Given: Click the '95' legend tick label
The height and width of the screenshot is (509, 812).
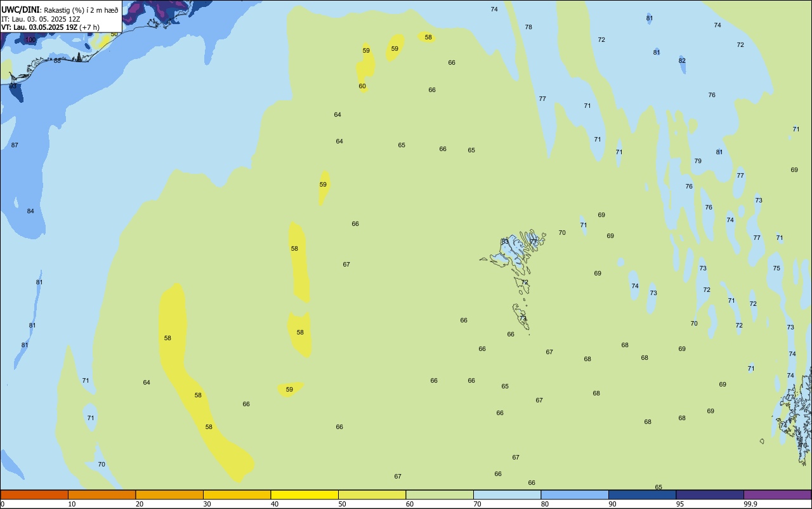Looking at the screenshot, I should click(x=680, y=504).
